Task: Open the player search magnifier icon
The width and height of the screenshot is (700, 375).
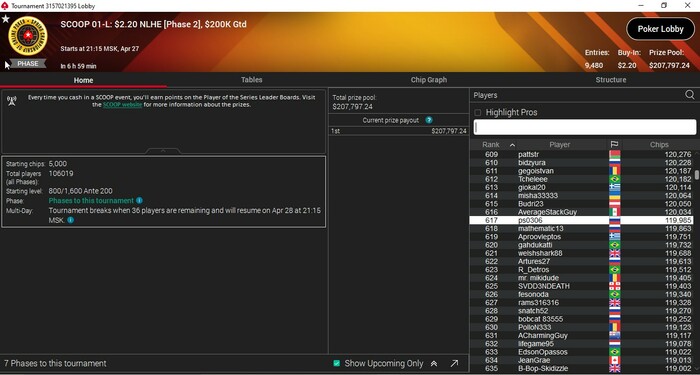Action: coord(690,95)
